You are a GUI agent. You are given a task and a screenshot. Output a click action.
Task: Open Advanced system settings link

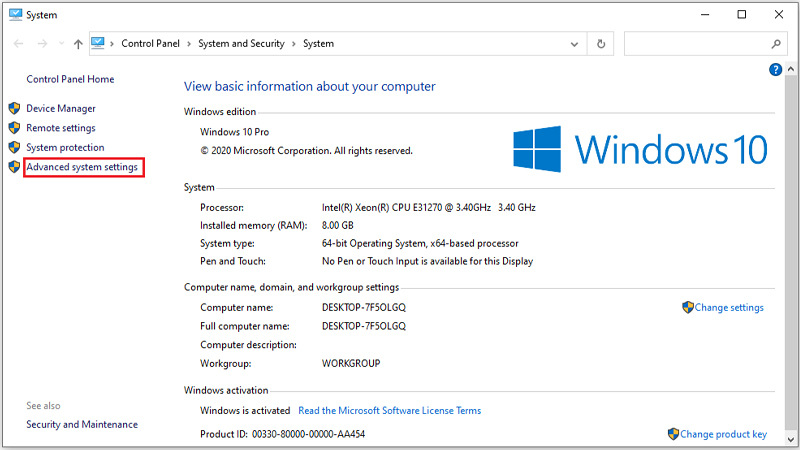tap(82, 167)
